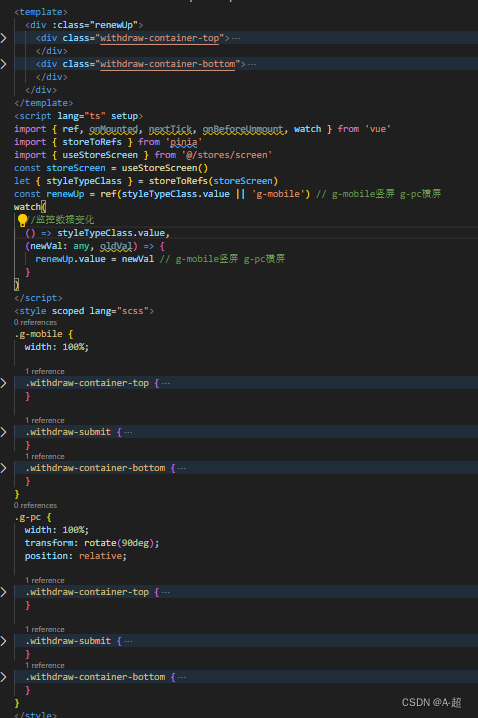Click the 'vue' import path string
This screenshot has width=478, height=718.
coord(378,129)
